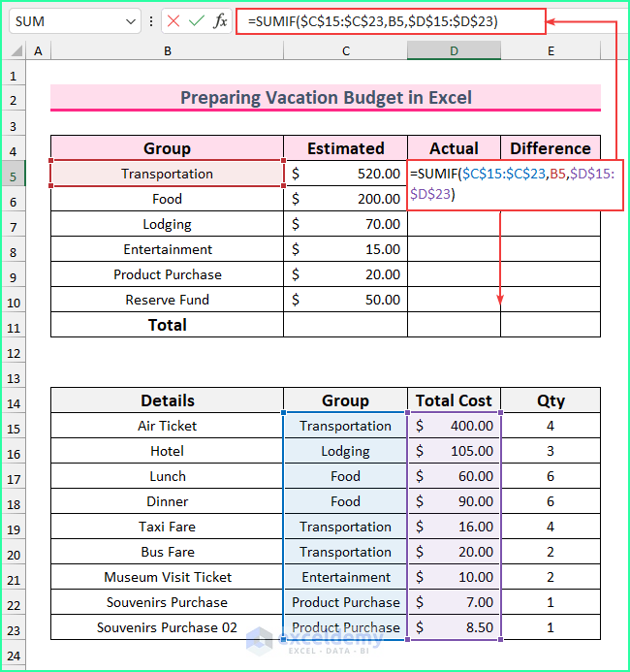Click the 'Actual' header cell
This screenshot has width=630, height=672.
(x=454, y=148)
